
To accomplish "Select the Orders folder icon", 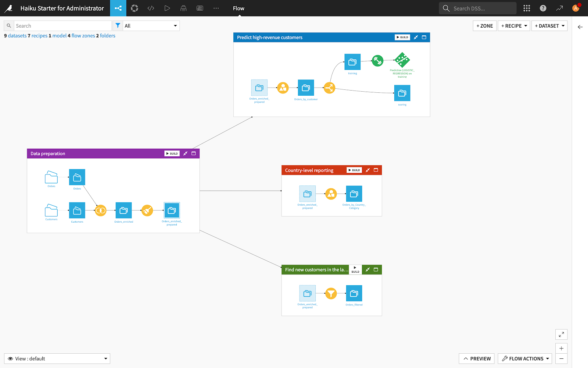I will click(x=51, y=177).
